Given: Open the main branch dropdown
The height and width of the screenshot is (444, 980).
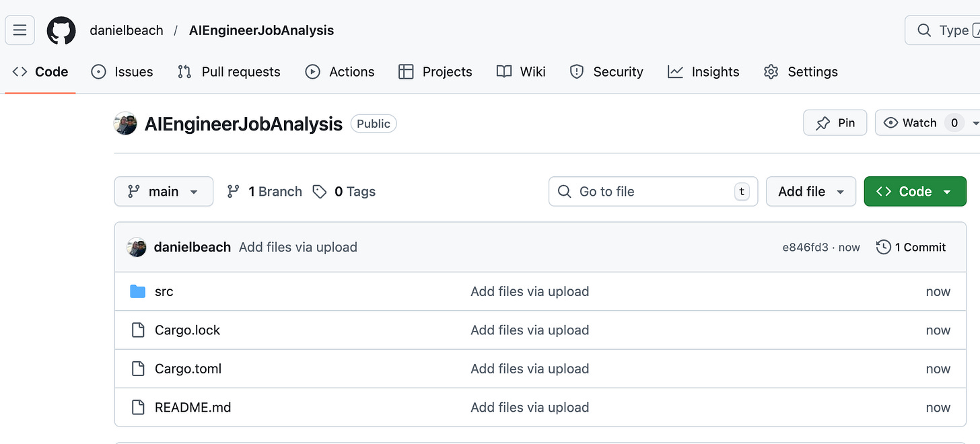Looking at the screenshot, I should point(164,192).
